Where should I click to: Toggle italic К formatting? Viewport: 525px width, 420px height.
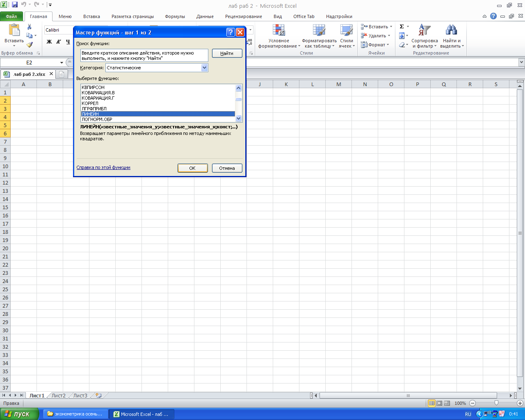[x=59, y=42]
